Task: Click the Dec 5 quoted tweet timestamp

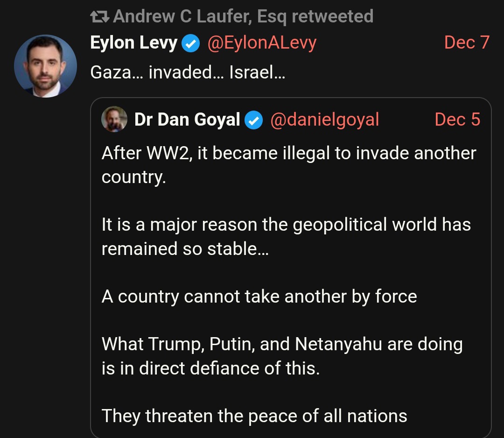Action: pos(457,120)
